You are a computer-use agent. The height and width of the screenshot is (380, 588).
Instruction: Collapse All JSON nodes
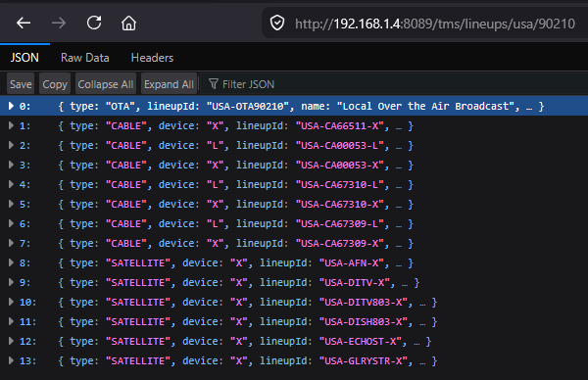(106, 84)
